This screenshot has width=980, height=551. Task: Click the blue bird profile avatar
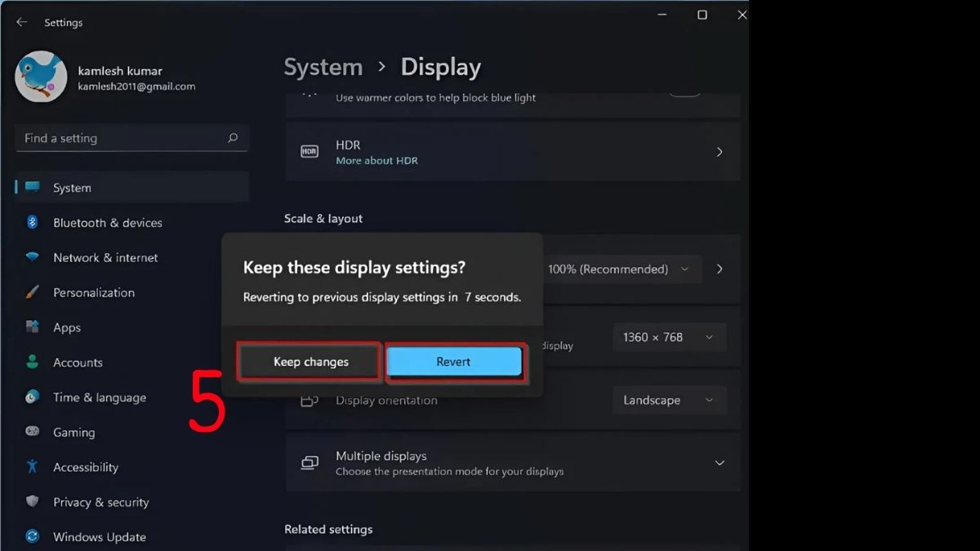[41, 77]
